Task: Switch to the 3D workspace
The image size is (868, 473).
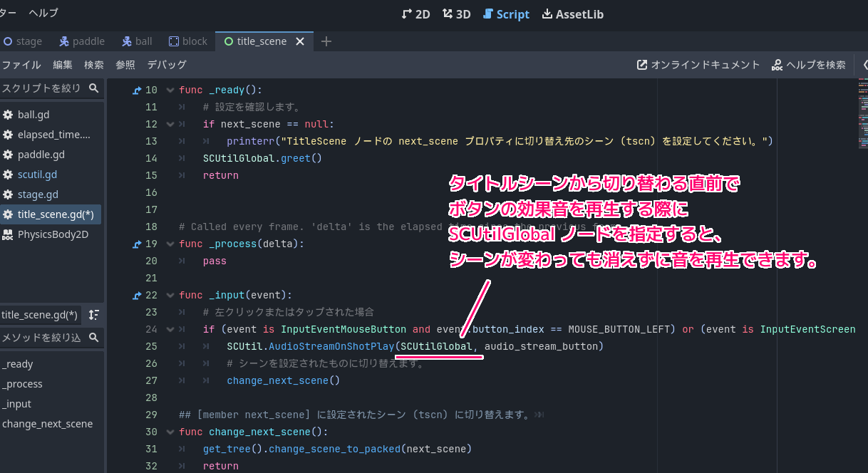Action: [456, 14]
